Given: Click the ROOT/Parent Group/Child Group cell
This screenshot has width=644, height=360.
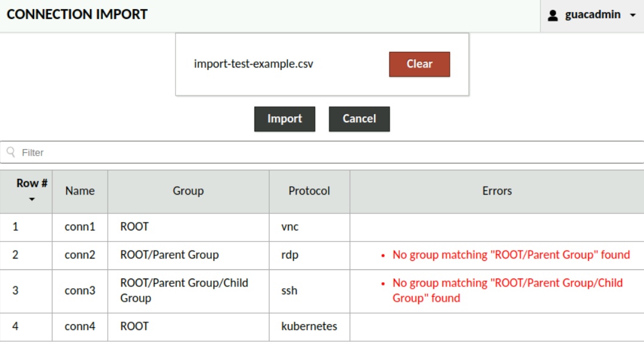Looking at the screenshot, I should coord(184,291).
